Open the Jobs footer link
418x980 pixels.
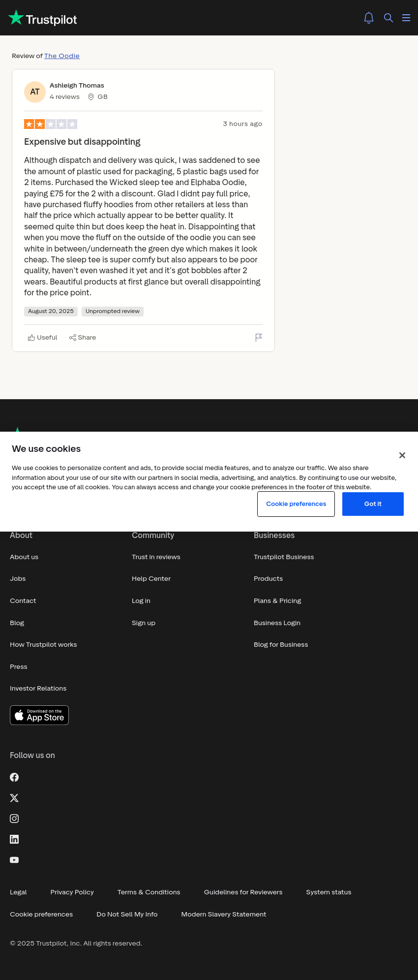(18, 579)
